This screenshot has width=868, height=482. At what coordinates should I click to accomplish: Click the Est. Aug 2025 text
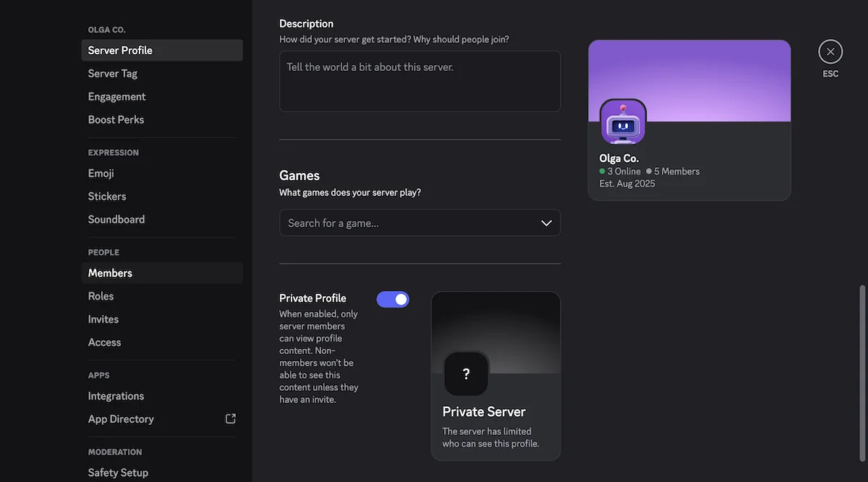coord(627,184)
